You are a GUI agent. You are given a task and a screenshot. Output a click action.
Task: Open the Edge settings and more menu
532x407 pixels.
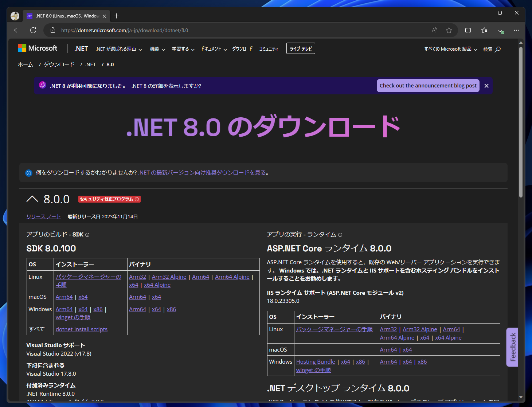[x=516, y=30]
